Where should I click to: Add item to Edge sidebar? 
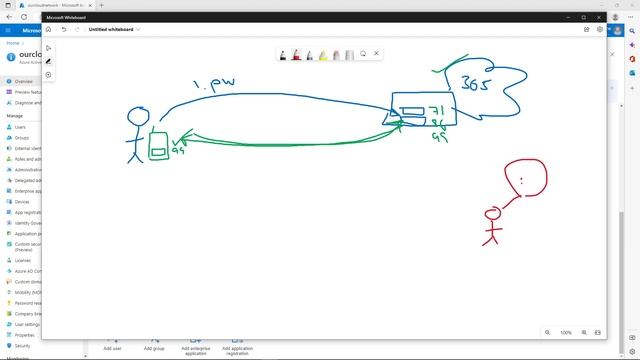tap(632, 88)
